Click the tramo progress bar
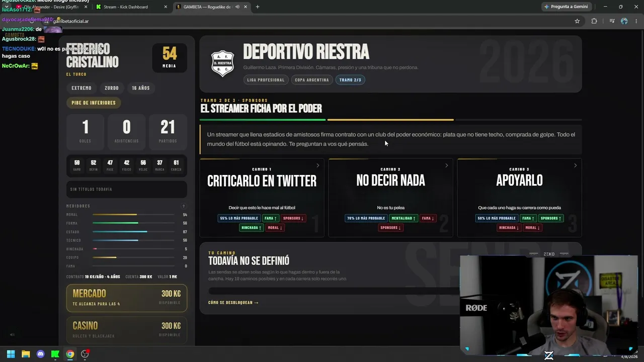Image resolution: width=644 pixels, height=362 pixels. click(390, 120)
